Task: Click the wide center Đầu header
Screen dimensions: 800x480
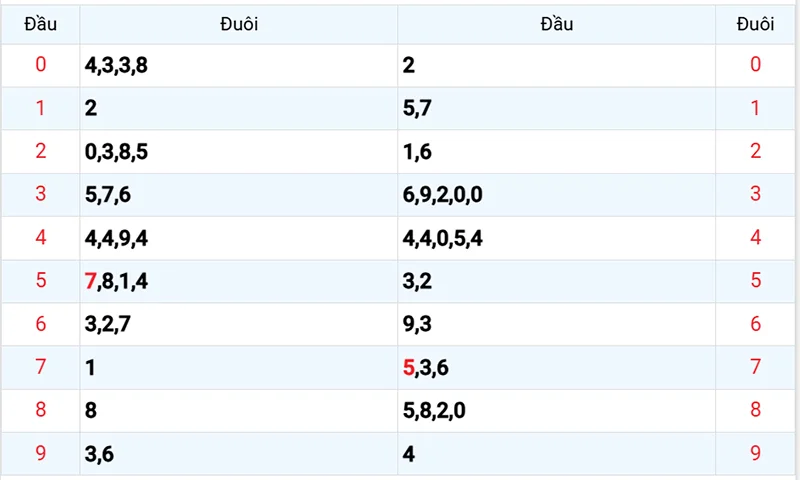Action: 556,24
